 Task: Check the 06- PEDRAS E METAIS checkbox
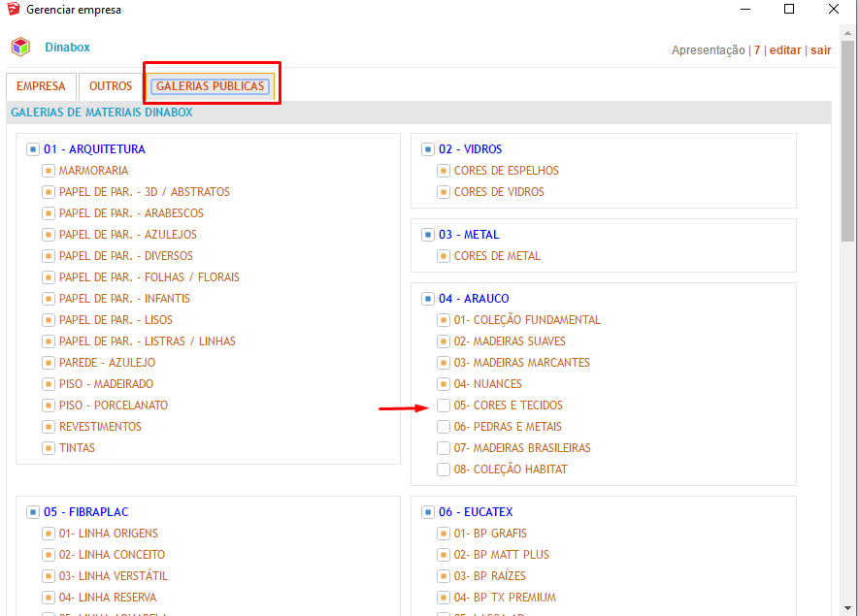(444, 427)
